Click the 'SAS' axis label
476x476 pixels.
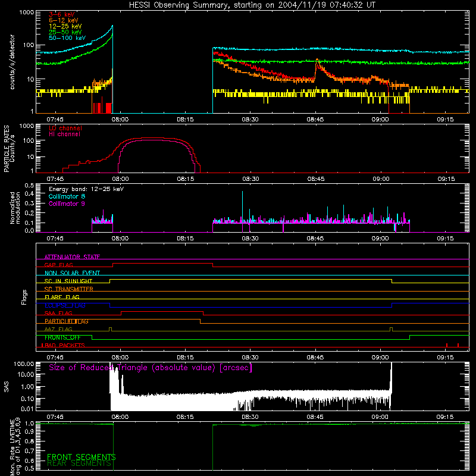coord(7,387)
